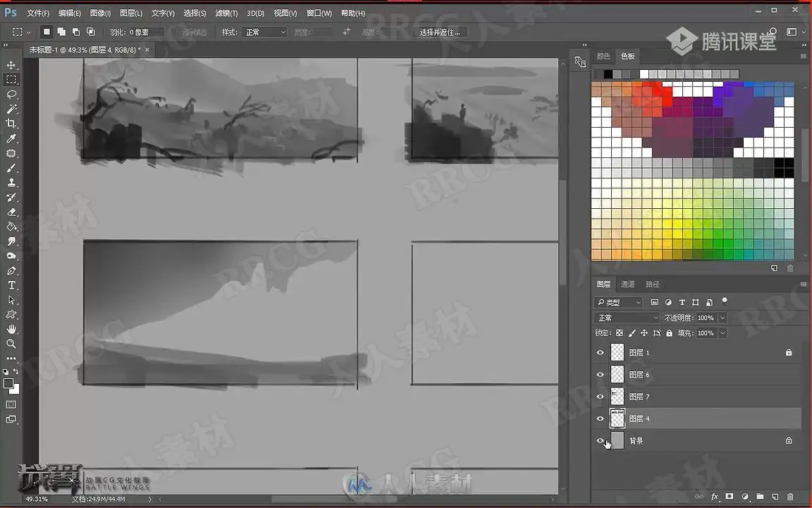
Task: Open the 滤镜(T) menu
Action: click(226, 13)
